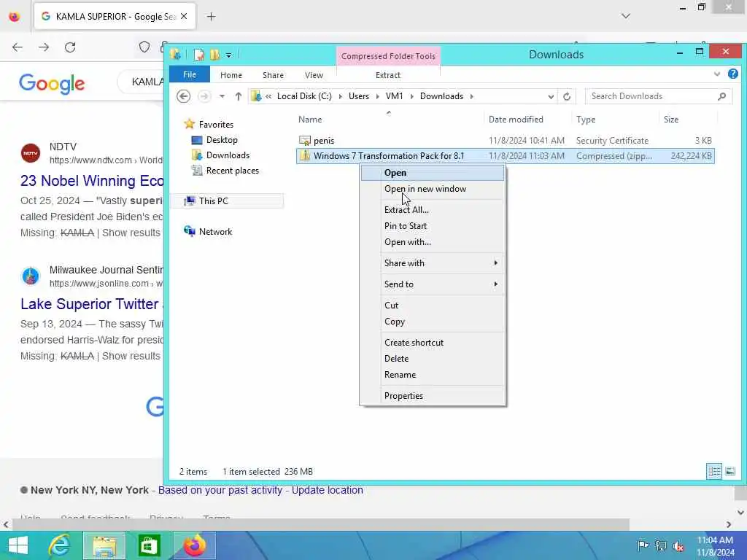Click Action Center flag tray icon

(643, 545)
